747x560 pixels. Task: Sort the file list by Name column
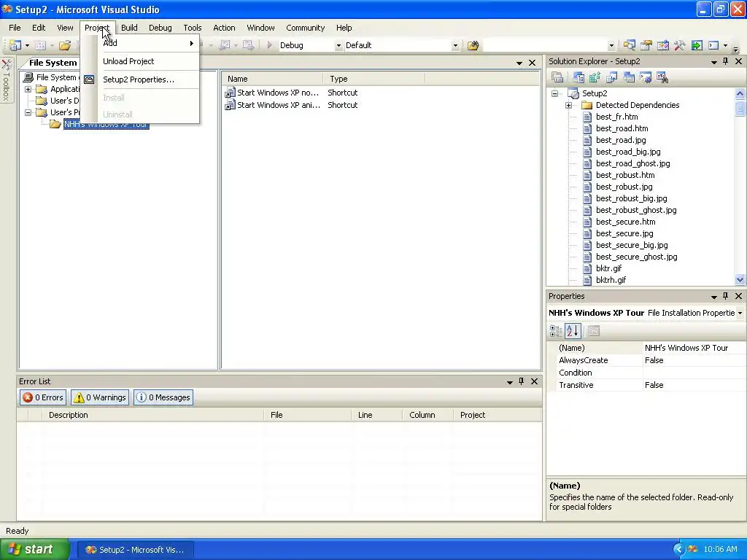pyautogui.click(x=273, y=79)
